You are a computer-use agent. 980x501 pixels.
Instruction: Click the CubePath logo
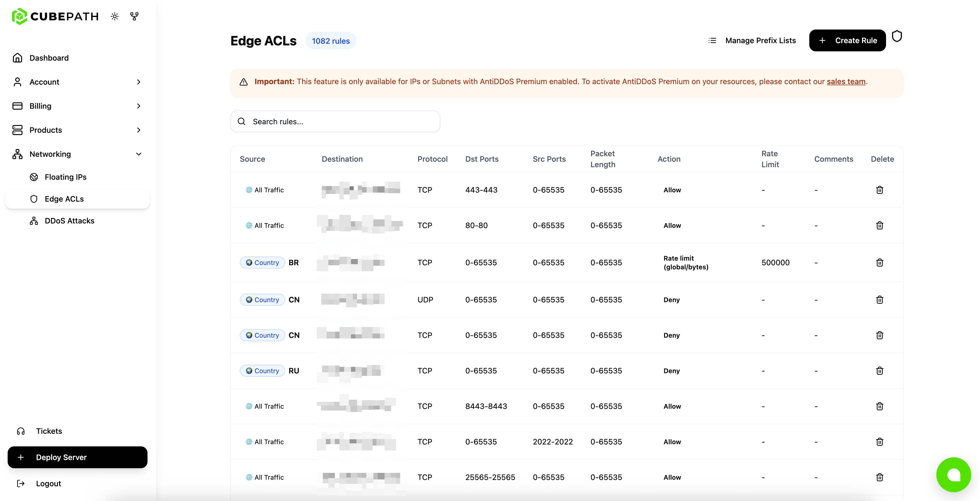coord(55,16)
